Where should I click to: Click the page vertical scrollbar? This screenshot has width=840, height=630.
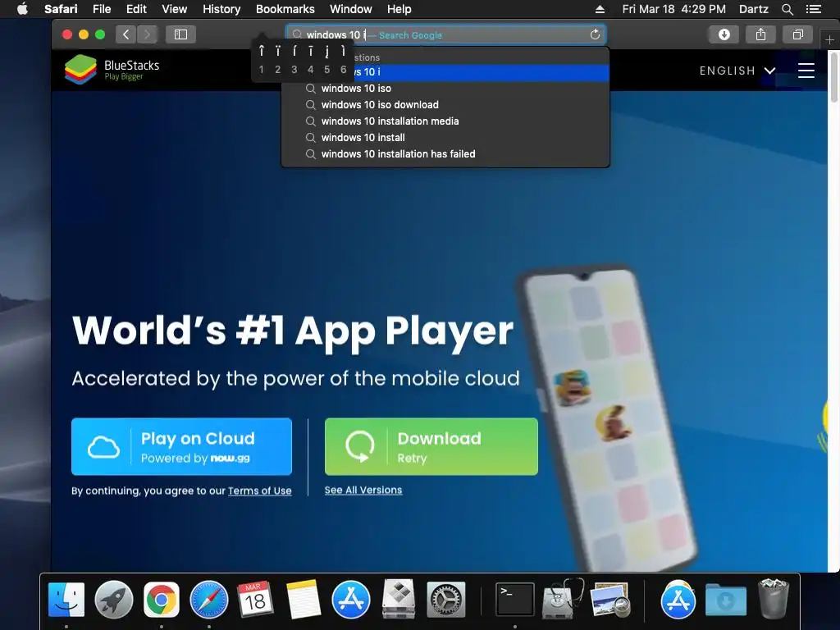[833, 76]
